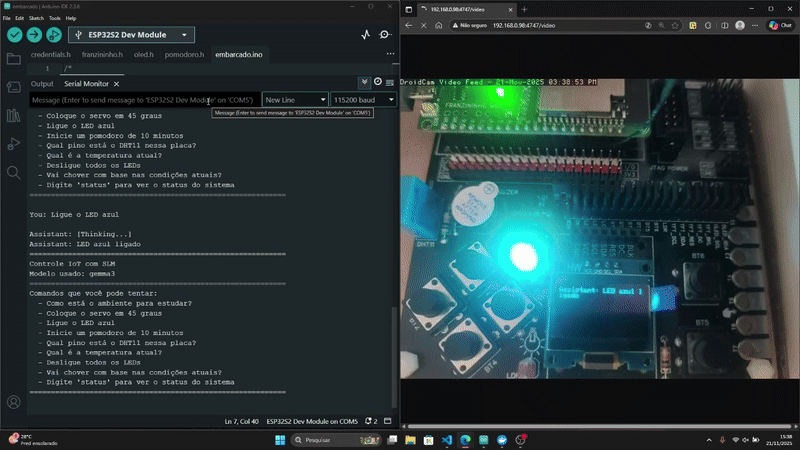Open the Library Manager sidebar icon

(x=14, y=115)
